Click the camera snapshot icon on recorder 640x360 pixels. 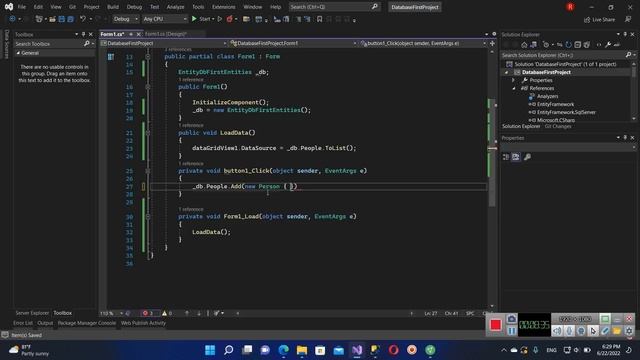pos(512,318)
